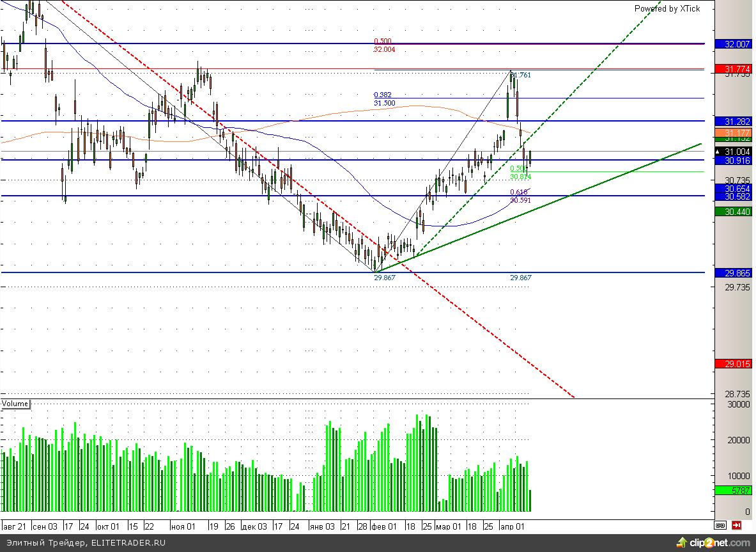Click the Powered by XTick label

(667, 8)
